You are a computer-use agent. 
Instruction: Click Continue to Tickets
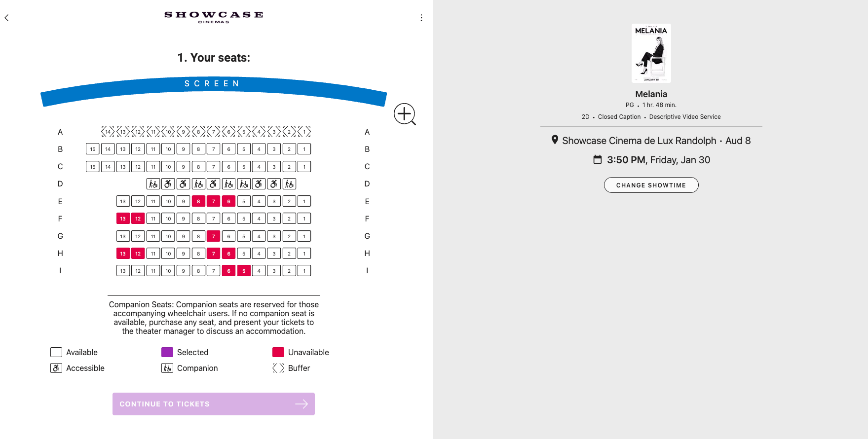coord(213,404)
